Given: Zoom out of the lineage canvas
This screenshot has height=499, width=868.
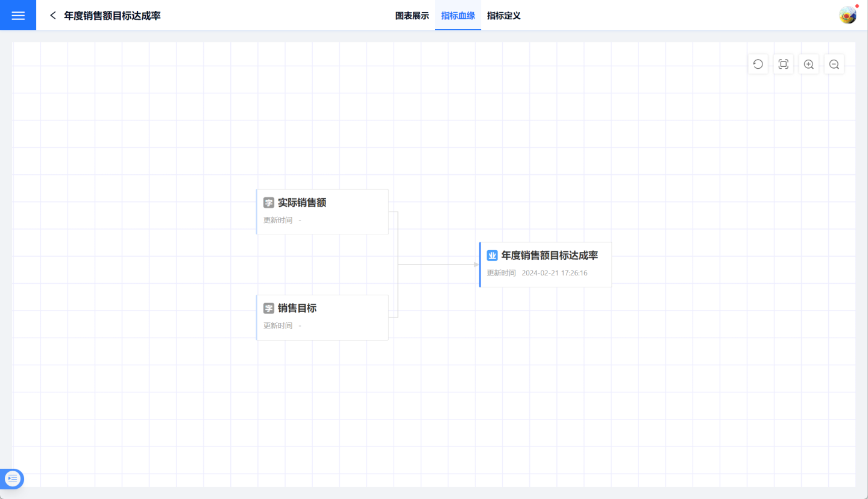Looking at the screenshot, I should tap(834, 64).
